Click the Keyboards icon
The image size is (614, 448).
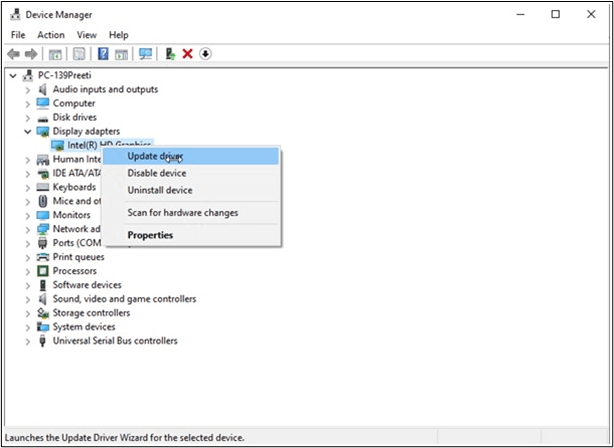tap(43, 187)
